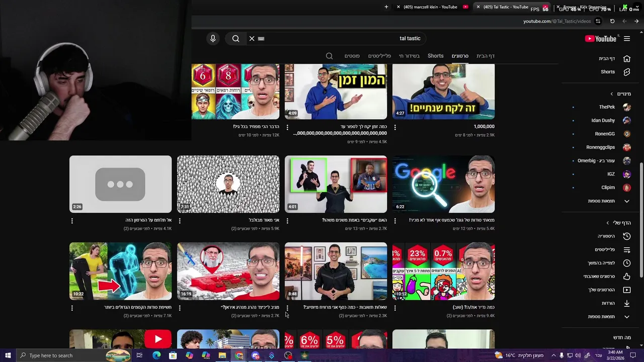Click the browser reload button
Screen dimensions: 644x362
tap(612, 21)
